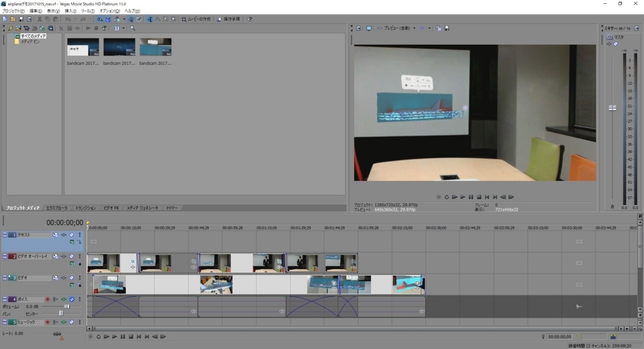This screenshot has height=349, width=644.
Task: Toggle automatic crossfades button
Action: click(108, 19)
